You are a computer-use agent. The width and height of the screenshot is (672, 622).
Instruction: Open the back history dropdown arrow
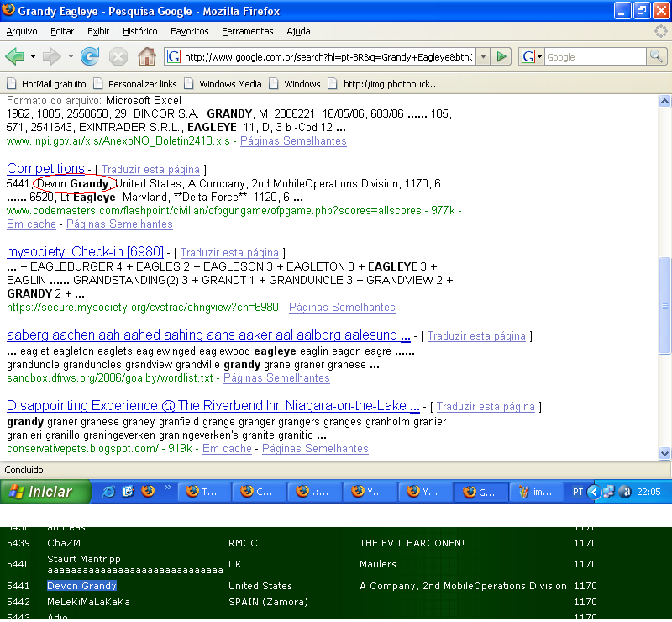(33, 56)
